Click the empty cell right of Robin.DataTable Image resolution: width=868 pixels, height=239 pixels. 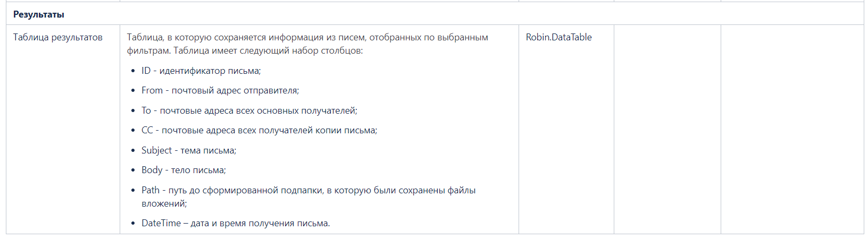click(x=667, y=129)
